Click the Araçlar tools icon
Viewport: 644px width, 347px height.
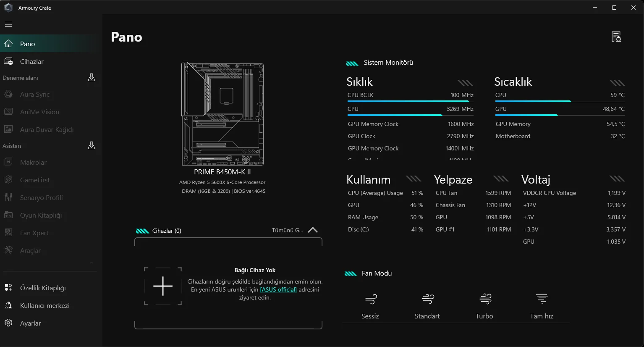[8, 250]
